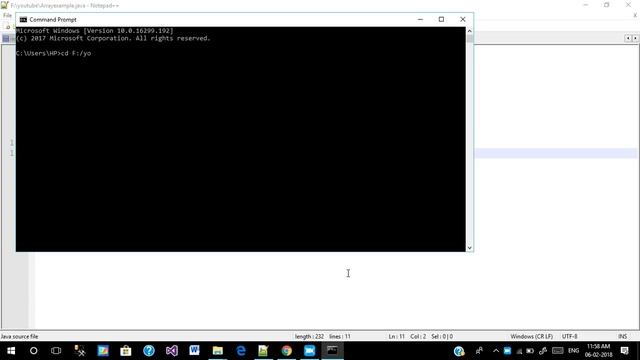
Task: Open the Windows Start menu
Action: point(11,351)
